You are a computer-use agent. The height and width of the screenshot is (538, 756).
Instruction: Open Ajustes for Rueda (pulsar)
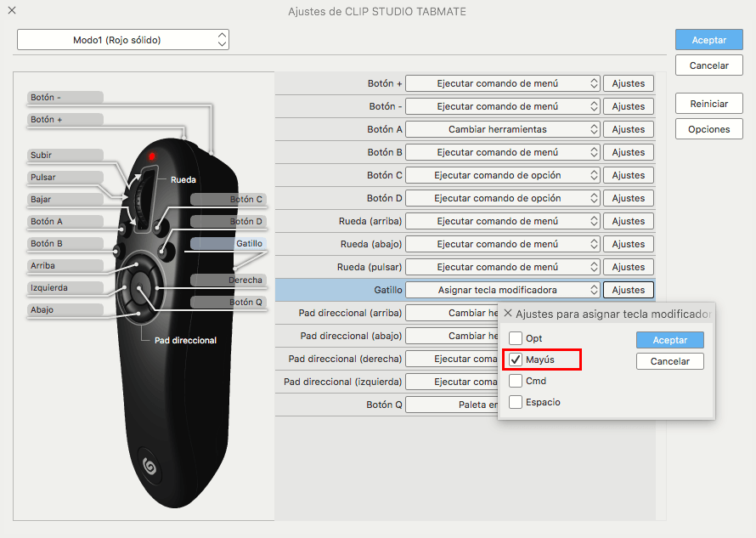click(x=628, y=266)
